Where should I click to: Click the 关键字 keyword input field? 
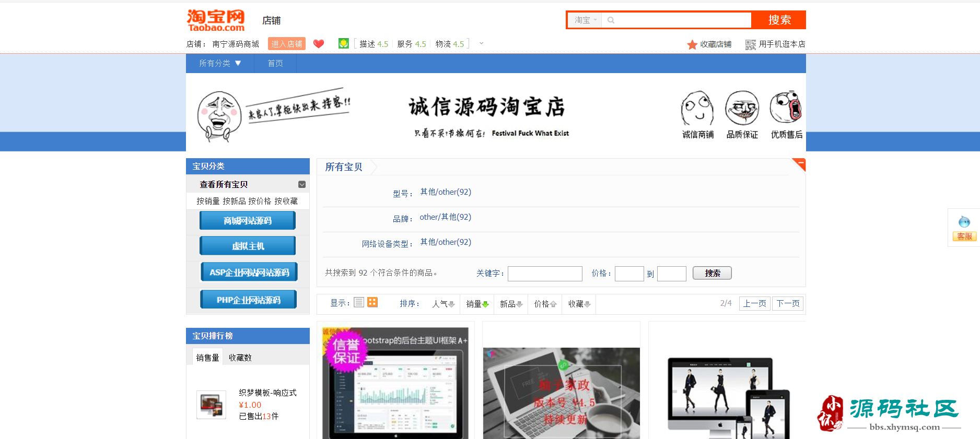(x=545, y=274)
